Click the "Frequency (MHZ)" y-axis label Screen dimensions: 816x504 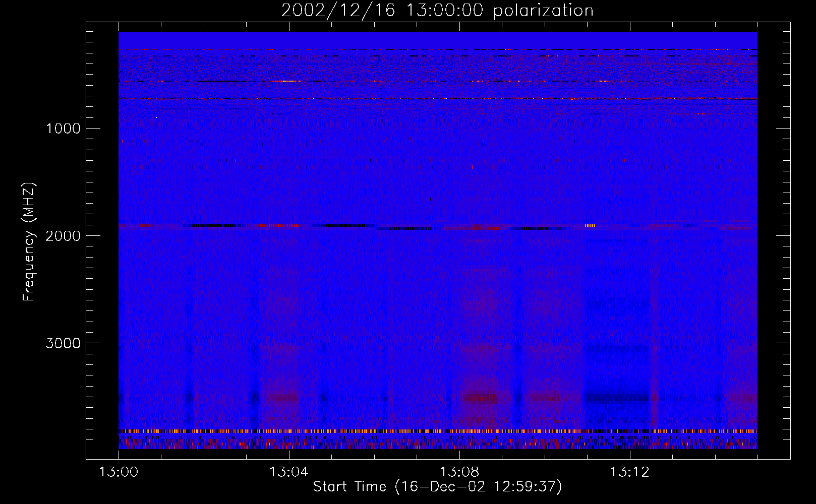click(x=29, y=242)
